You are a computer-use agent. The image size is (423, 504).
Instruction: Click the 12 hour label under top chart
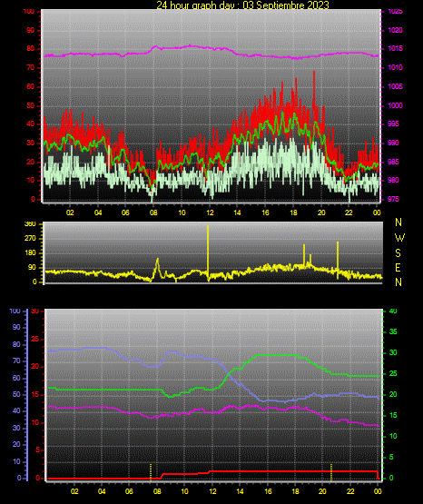pos(210,212)
